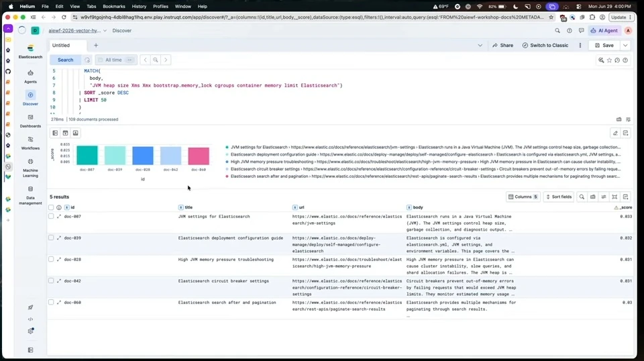The width and height of the screenshot is (644, 361).
Task: Check the row checkbox for doc-007
Action: point(51,217)
